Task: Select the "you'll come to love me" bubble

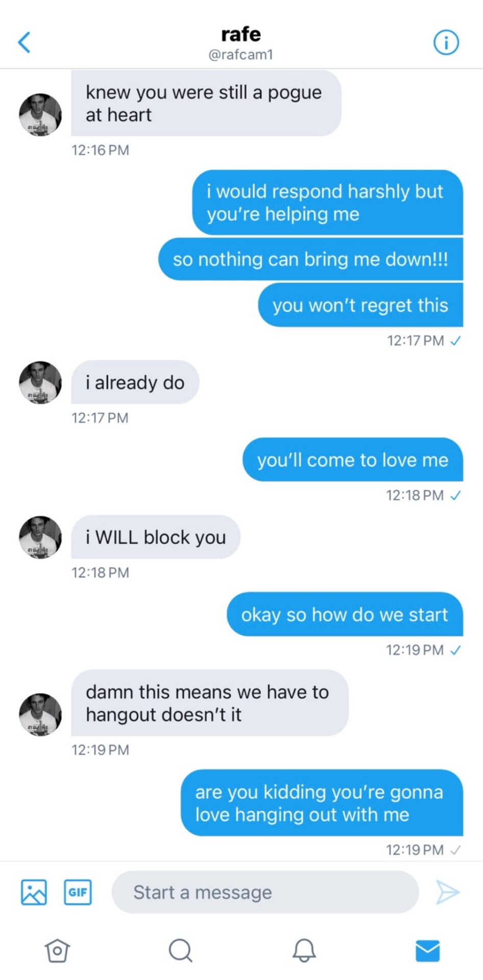Action: [x=352, y=460]
